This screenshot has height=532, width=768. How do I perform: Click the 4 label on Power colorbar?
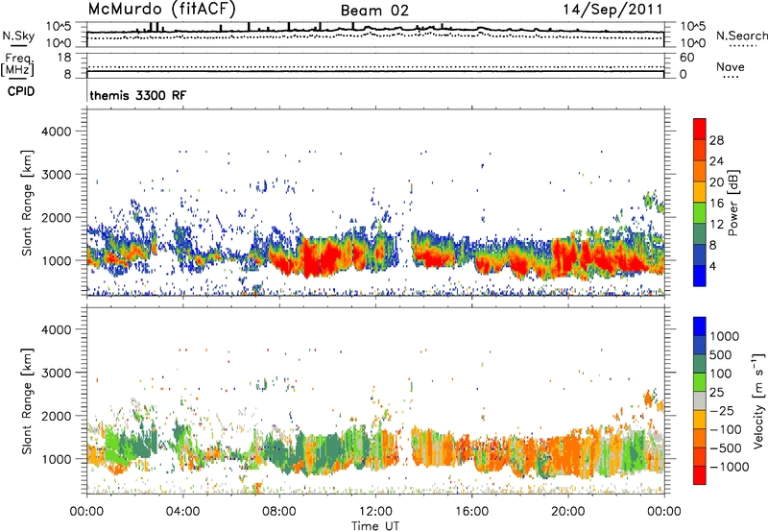coord(712,267)
